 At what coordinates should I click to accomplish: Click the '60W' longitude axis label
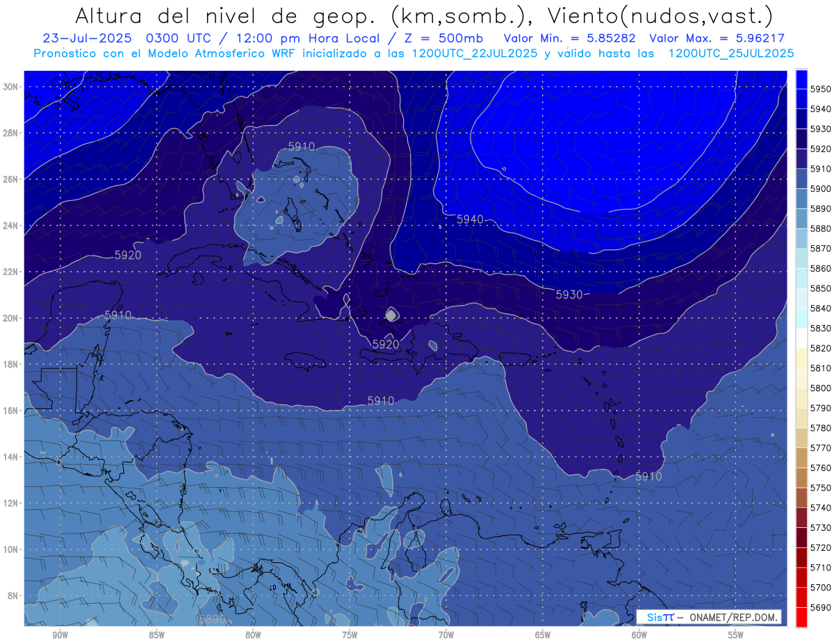639,635
